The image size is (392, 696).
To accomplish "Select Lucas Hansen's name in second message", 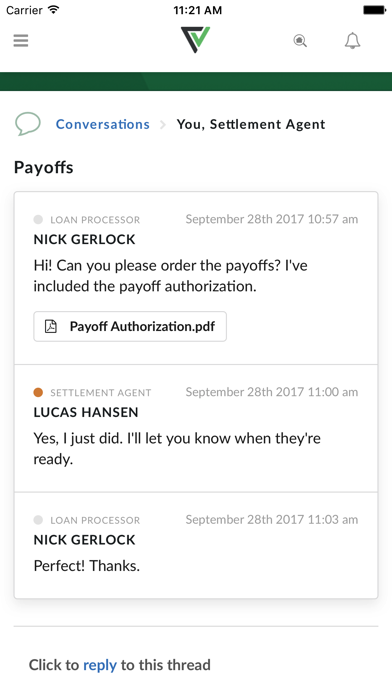I will point(86,412).
